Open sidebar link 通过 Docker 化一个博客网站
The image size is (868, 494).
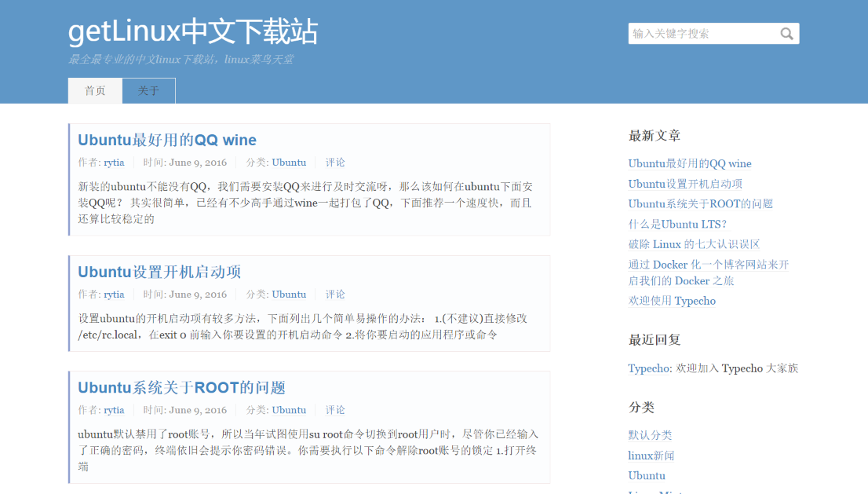(x=709, y=273)
